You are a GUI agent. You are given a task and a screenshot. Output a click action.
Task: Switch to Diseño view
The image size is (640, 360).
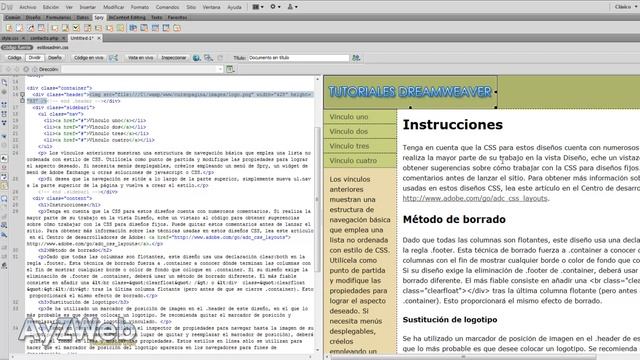55,58
